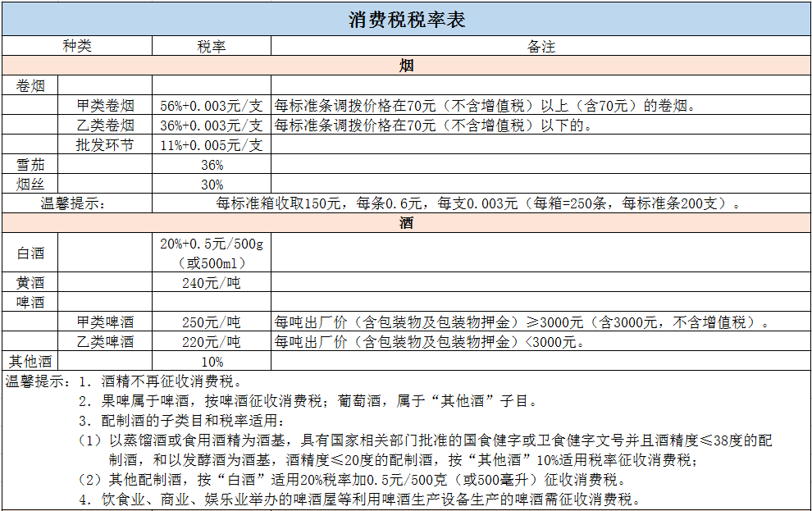Click the title cell 消费税税率表
Viewport: 812px width, 511px height.
[x=406, y=19]
